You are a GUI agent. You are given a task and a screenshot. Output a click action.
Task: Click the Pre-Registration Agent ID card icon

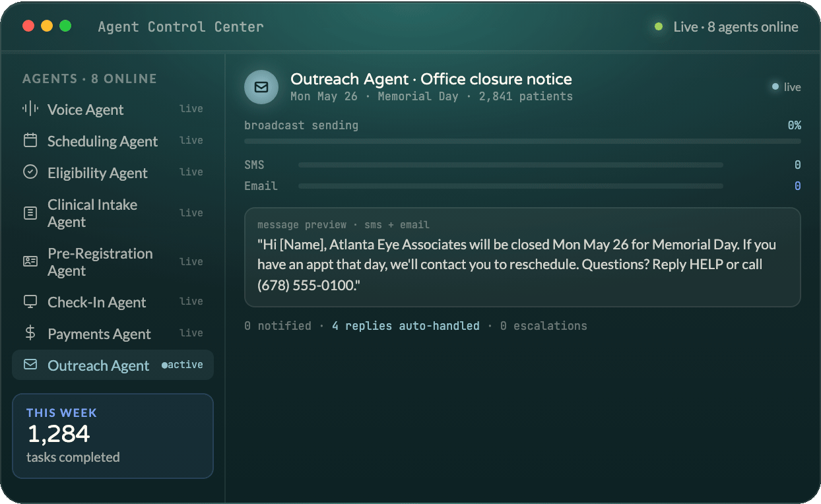(30, 262)
